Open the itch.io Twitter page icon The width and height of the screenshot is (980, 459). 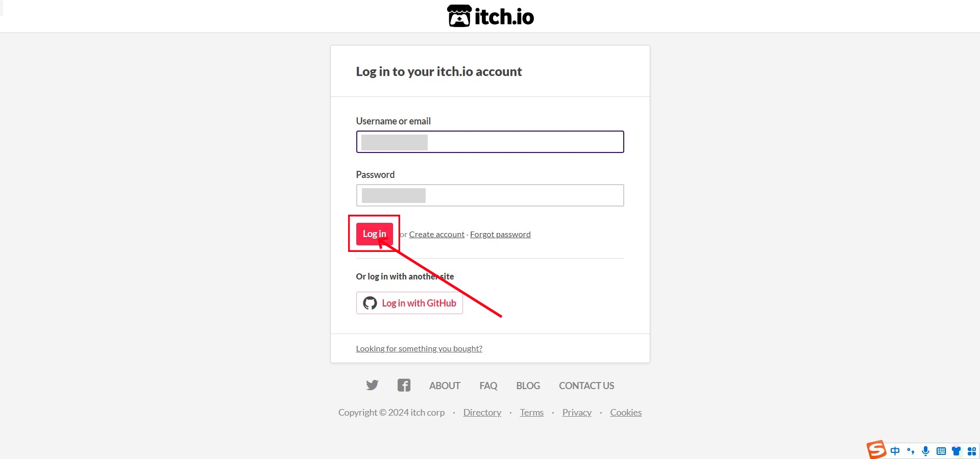(372, 385)
